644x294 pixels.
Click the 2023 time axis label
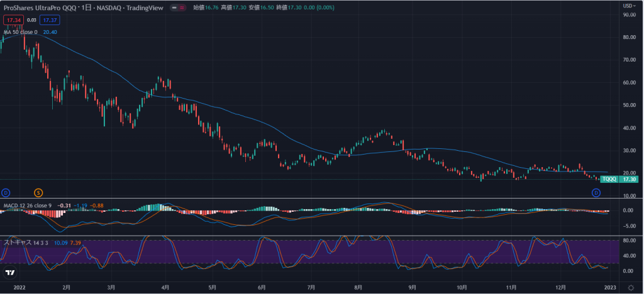point(610,287)
